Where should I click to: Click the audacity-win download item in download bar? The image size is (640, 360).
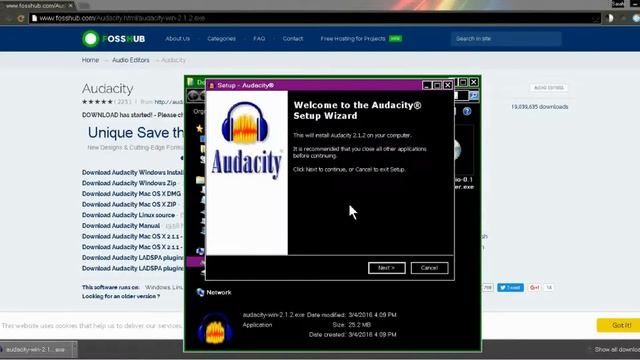(35, 349)
